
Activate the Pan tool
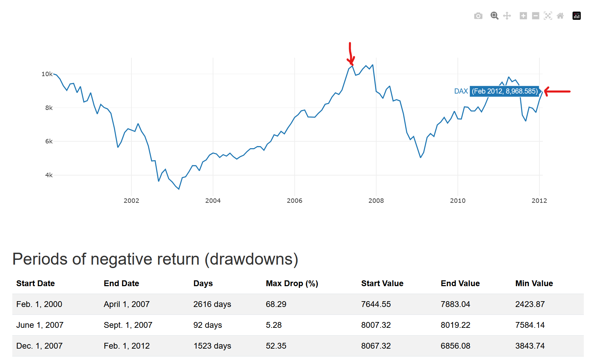tap(507, 16)
